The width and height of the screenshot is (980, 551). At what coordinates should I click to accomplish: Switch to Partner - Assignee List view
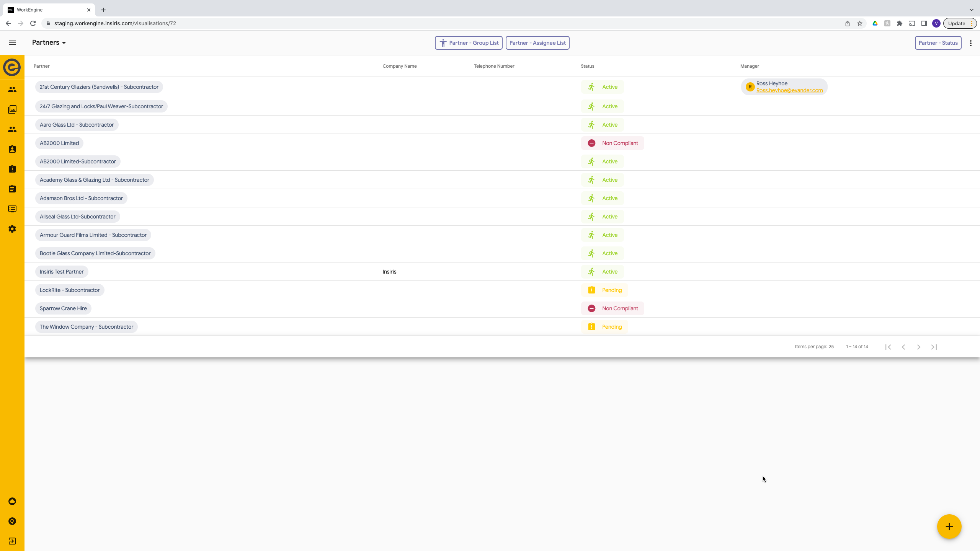pyautogui.click(x=537, y=43)
